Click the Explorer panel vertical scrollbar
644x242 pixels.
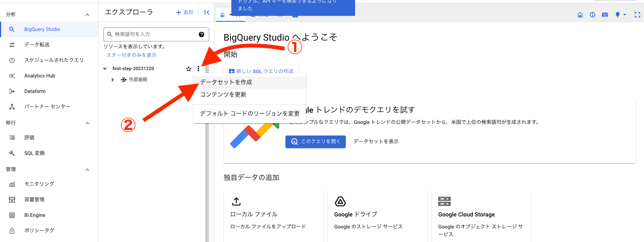(x=207, y=155)
